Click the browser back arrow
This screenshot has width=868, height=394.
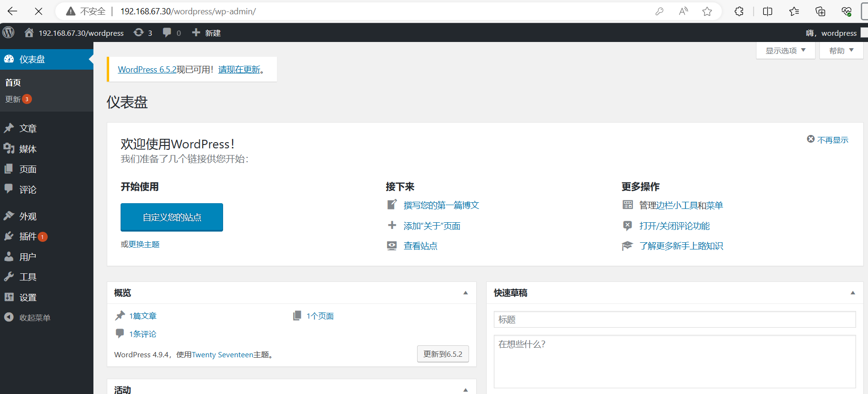coord(12,11)
